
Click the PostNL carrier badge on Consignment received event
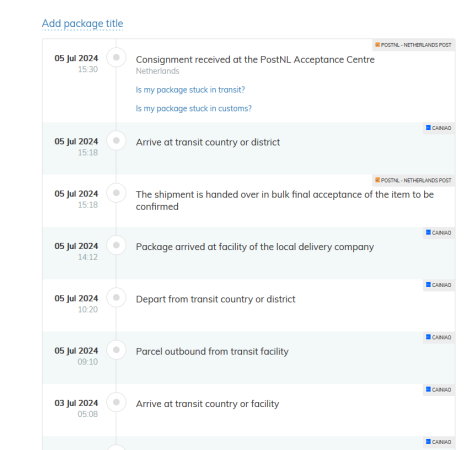413,45
